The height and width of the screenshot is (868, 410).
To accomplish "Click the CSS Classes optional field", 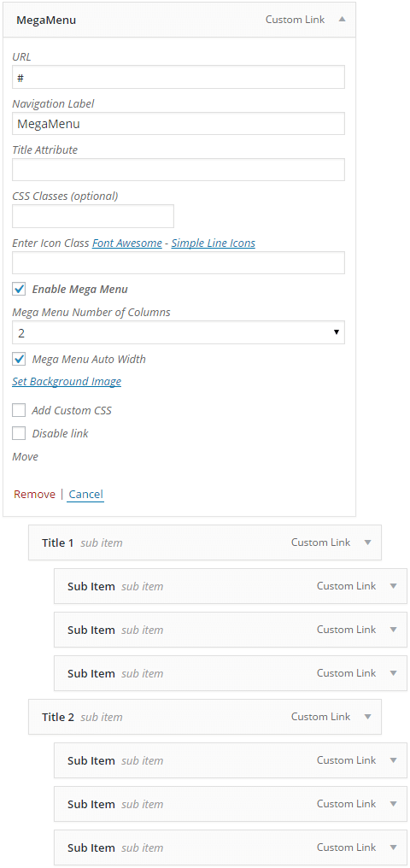I will point(93,216).
